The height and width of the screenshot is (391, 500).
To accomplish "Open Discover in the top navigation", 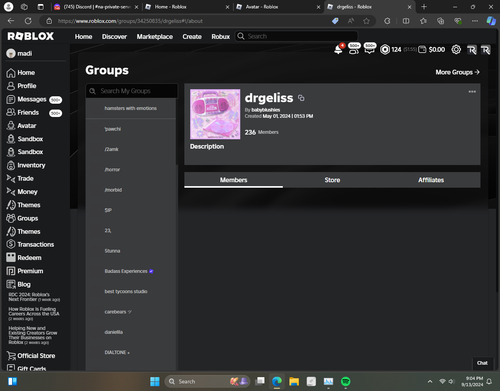I will pyautogui.click(x=114, y=37).
